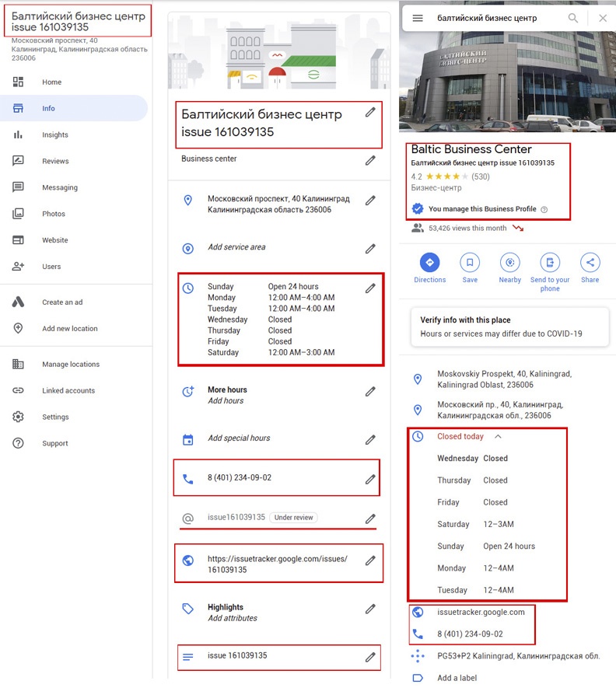Edit the address with pencil icon
This screenshot has height=695, width=616.
[x=370, y=201]
